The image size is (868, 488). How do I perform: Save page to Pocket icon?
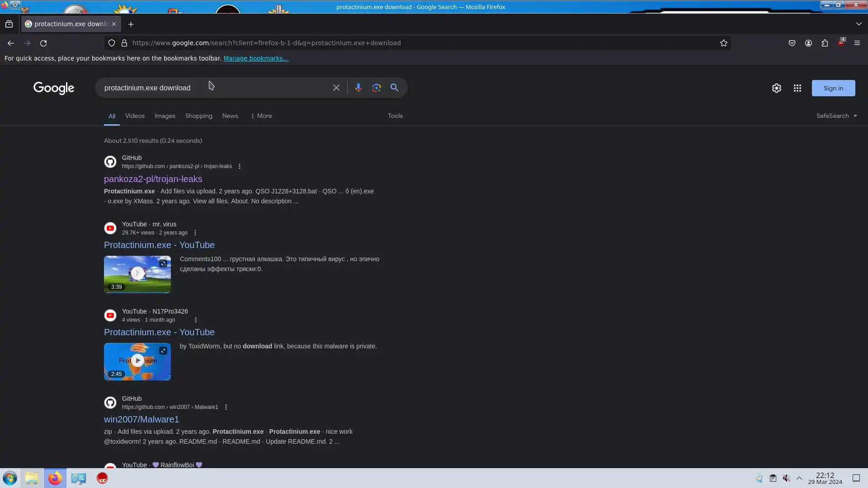[792, 43]
